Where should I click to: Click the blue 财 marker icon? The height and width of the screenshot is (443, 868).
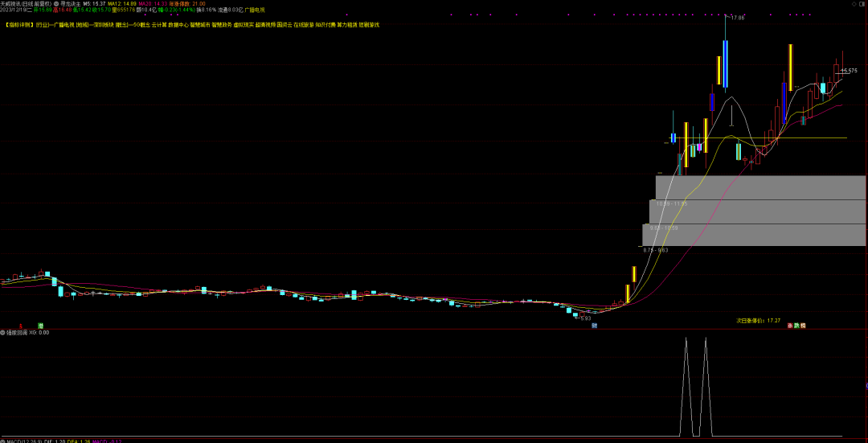tap(595, 326)
